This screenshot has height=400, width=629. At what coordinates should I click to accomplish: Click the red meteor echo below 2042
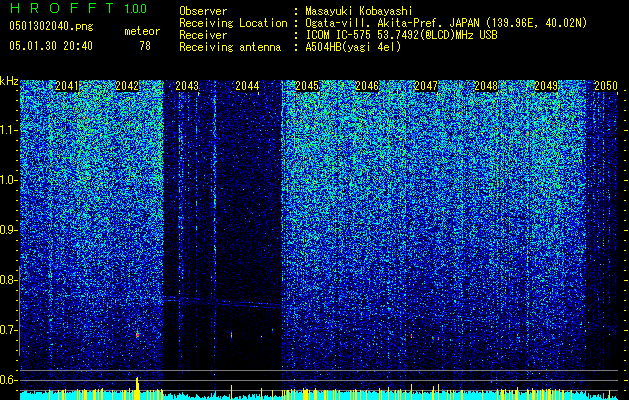point(137,334)
